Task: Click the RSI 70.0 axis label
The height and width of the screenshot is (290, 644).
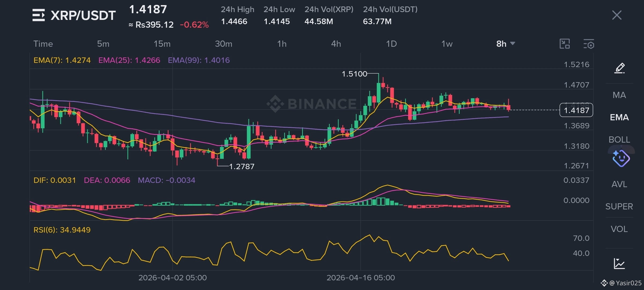Action: coord(581,238)
